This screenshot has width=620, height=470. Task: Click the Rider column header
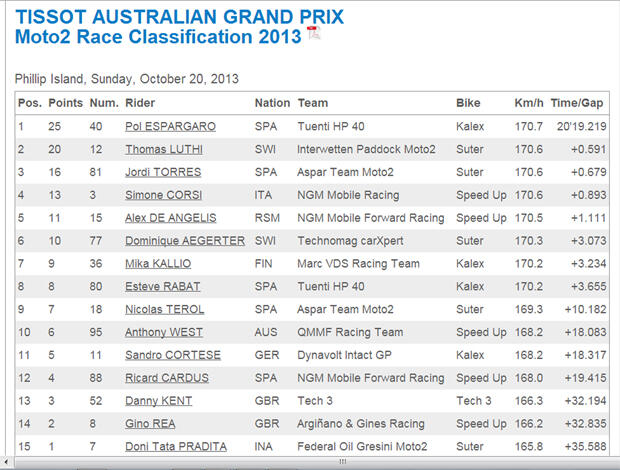[x=140, y=103]
